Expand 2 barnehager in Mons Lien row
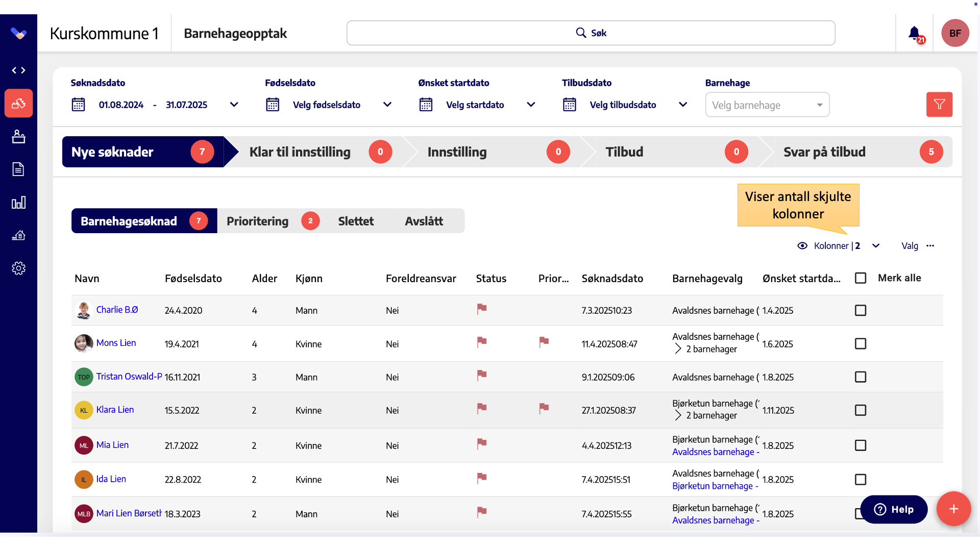Viewport: 980px width, 551px height. point(678,349)
